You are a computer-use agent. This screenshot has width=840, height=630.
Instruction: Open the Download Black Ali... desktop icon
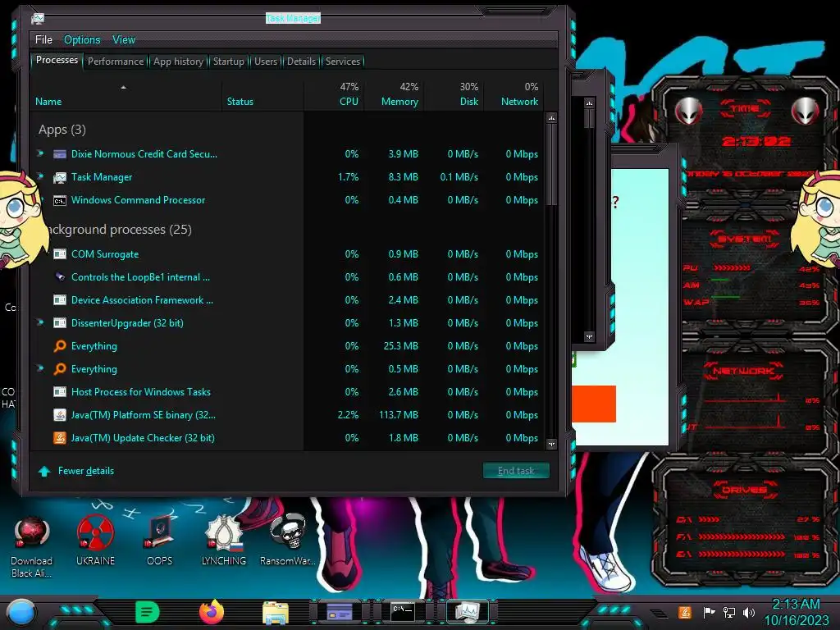(32, 547)
